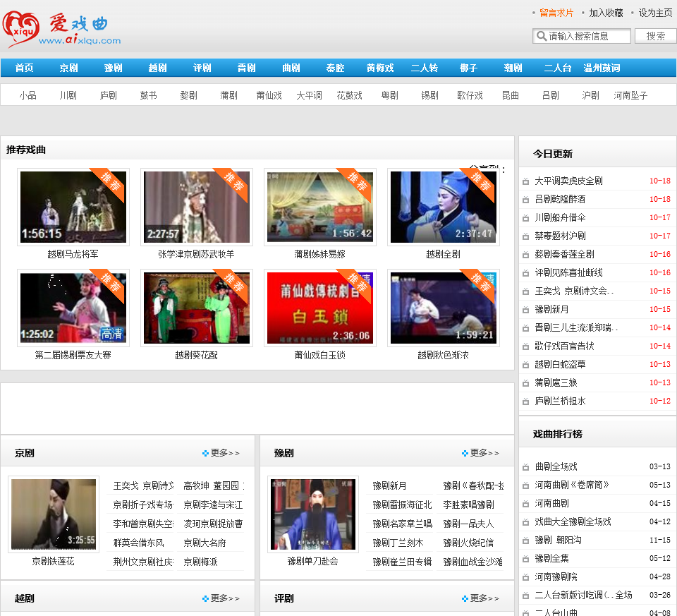Click the plus icon beside 豫剧 更多
Viewport: 677px width, 616px height.
click(x=465, y=453)
